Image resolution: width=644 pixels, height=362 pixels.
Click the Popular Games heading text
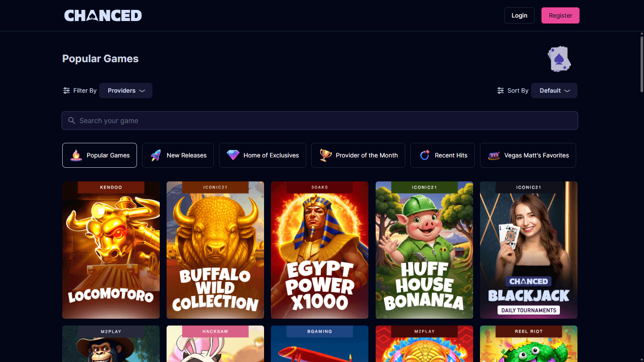[100, 59]
